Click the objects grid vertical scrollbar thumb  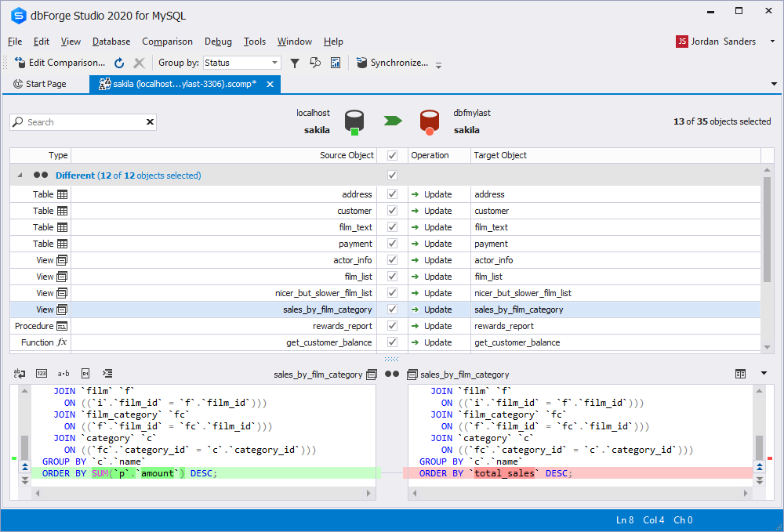tap(767, 230)
